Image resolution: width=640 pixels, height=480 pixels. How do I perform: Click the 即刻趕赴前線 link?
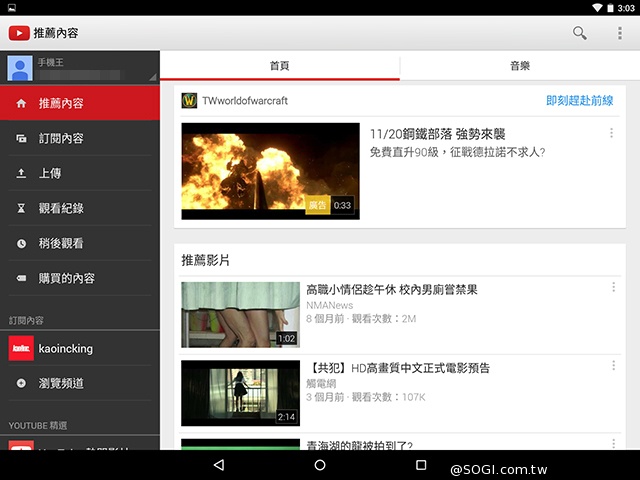click(579, 101)
